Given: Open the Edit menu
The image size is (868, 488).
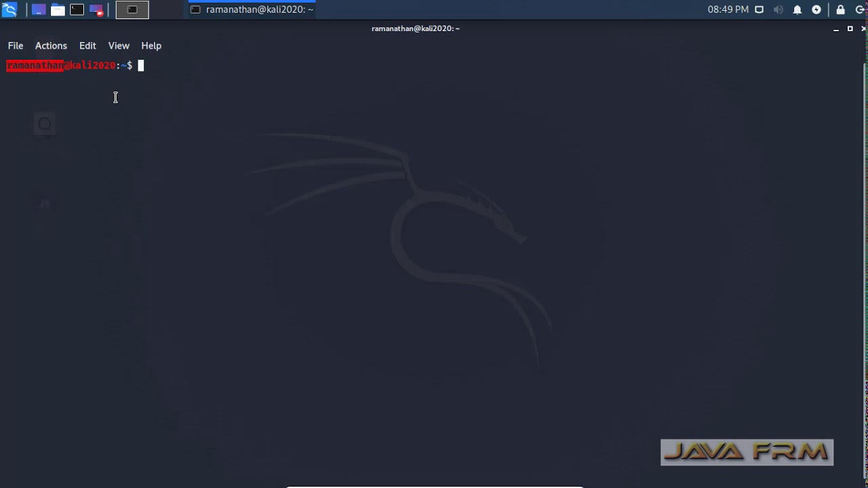Looking at the screenshot, I should coord(87,45).
